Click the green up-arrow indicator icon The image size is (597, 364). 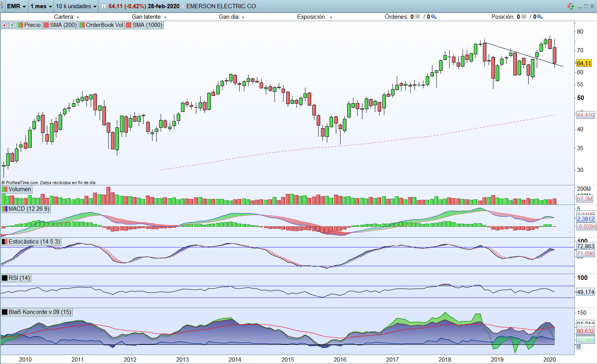pyautogui.click(x=12, y=25)
